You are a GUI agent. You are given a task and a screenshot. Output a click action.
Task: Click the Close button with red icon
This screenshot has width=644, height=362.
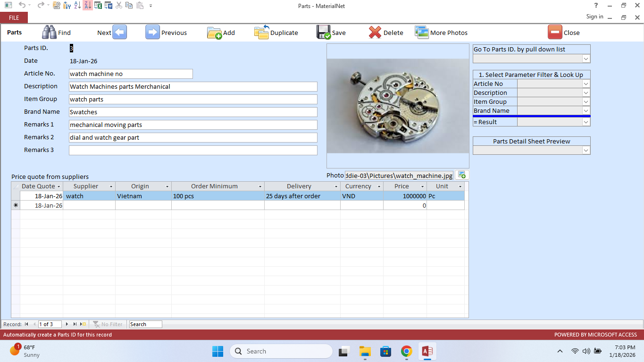(x=555, y=32)
